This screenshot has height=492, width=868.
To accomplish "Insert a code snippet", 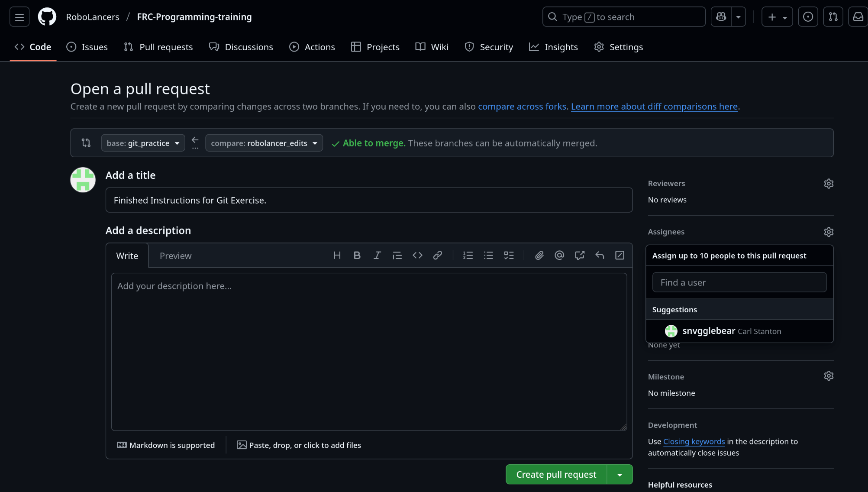I will click(417, 255).
